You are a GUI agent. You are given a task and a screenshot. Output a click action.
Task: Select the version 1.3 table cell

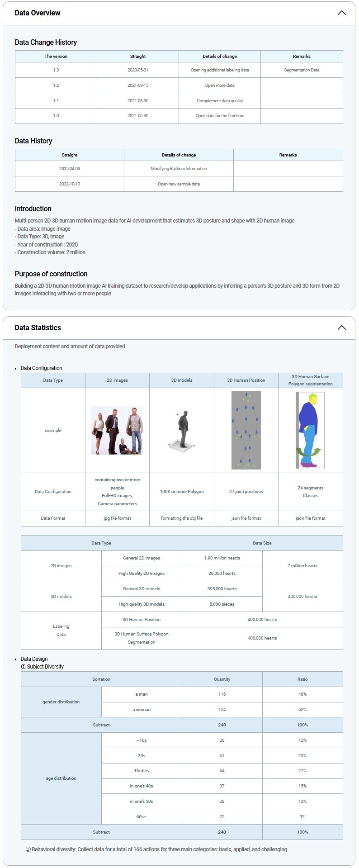56,70
